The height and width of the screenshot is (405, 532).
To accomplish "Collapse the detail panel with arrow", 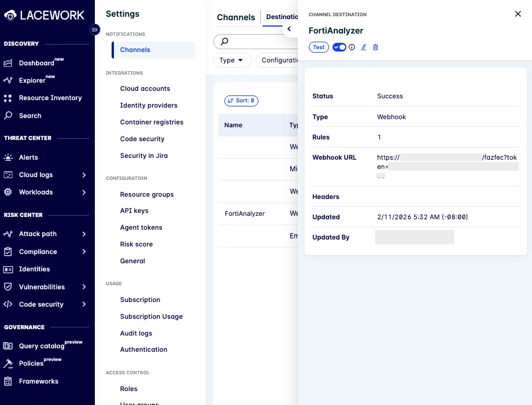I will (x=289, y=29).
